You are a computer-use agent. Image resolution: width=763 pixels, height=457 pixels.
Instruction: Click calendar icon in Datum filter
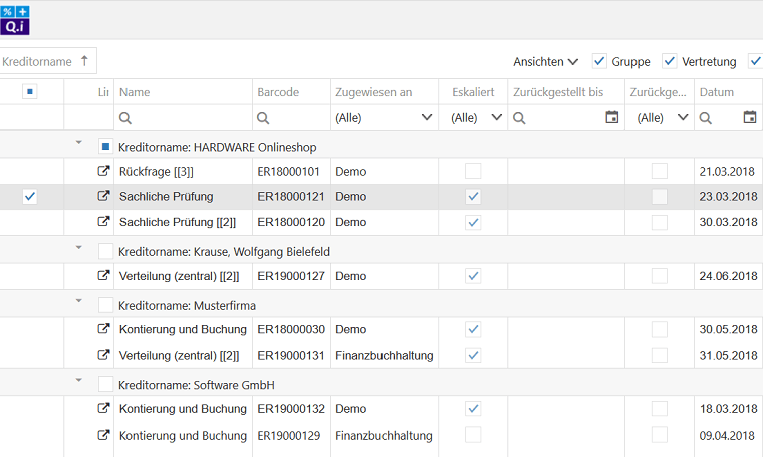pos(750,118)
